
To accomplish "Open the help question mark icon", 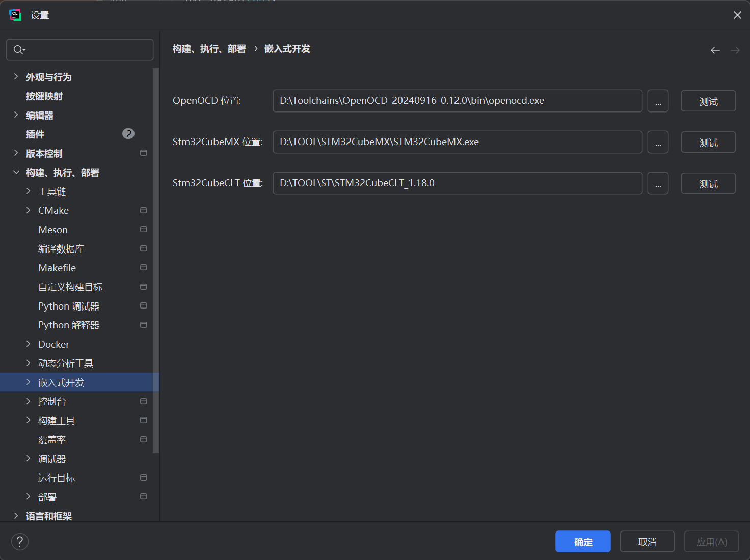I will tap(20, 541).
